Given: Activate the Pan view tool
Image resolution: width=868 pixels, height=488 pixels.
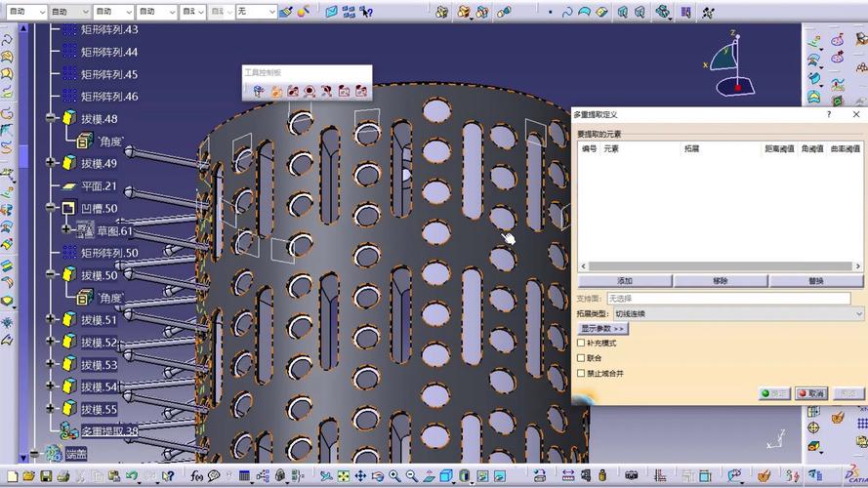Looking at the screenshot, I should (x=360, y=476).
